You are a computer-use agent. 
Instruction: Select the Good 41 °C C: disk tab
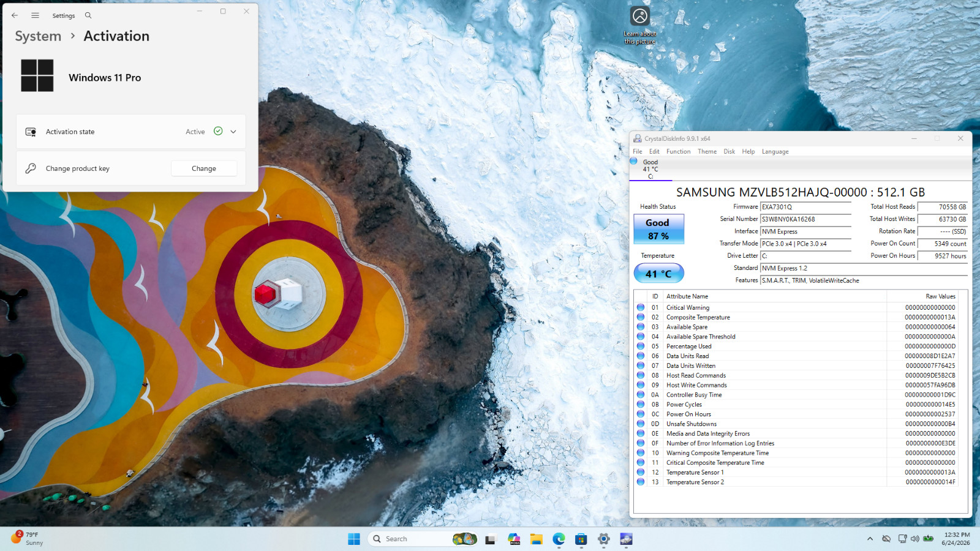(650, 169)
